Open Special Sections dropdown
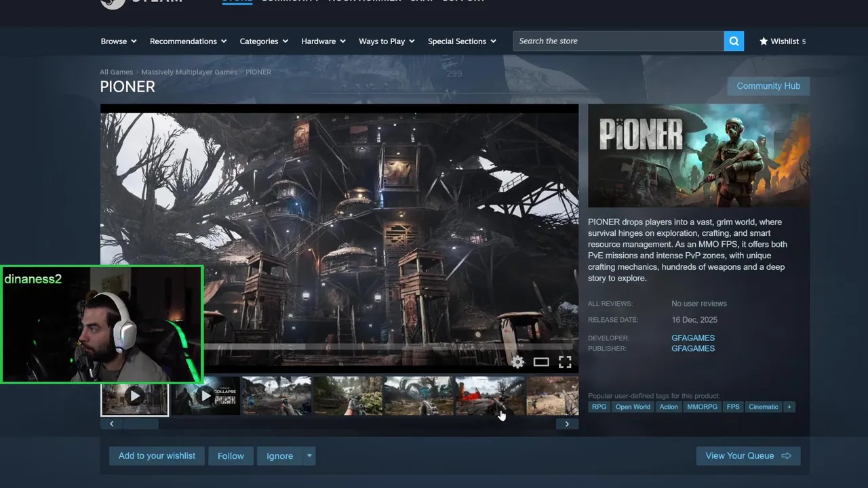The height and width of the screenshot is (488, 868). [x=462, y=41]
